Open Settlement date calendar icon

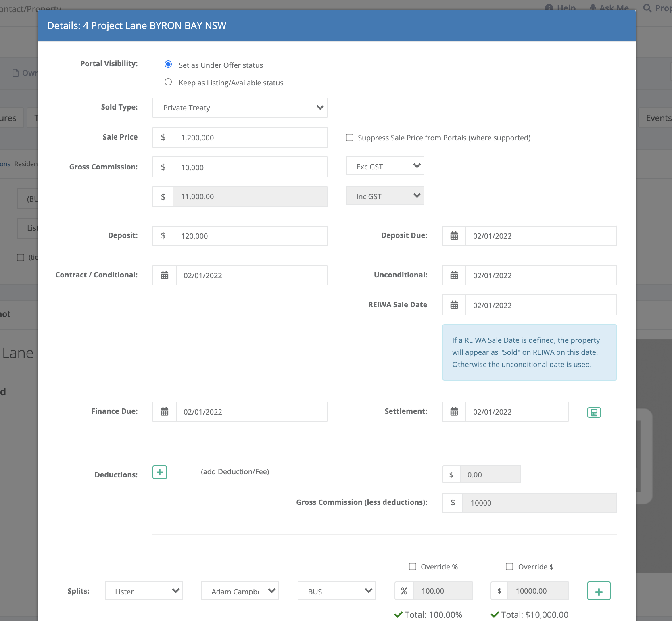pos(454,412)
